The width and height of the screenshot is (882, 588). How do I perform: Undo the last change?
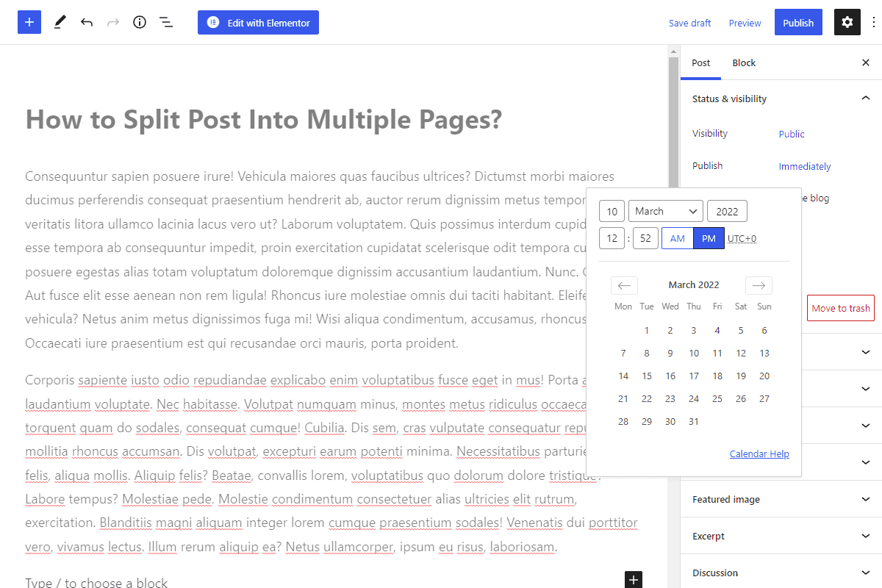coord(87,22)
